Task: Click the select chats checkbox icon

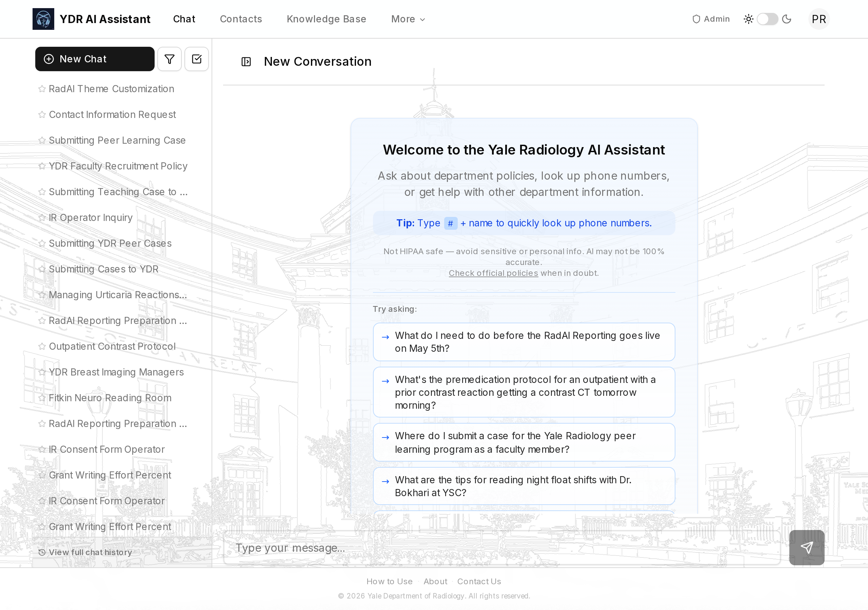Action: click(x=197, y=59)
